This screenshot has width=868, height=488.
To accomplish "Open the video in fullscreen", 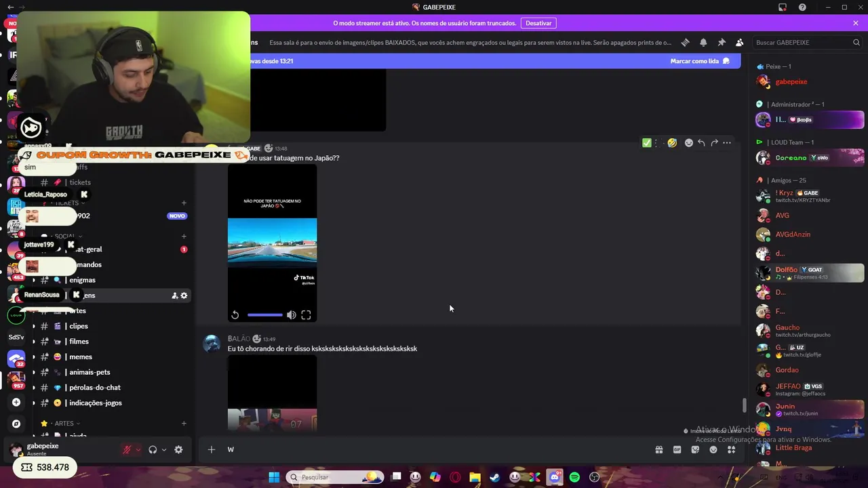I will point(306,315).
